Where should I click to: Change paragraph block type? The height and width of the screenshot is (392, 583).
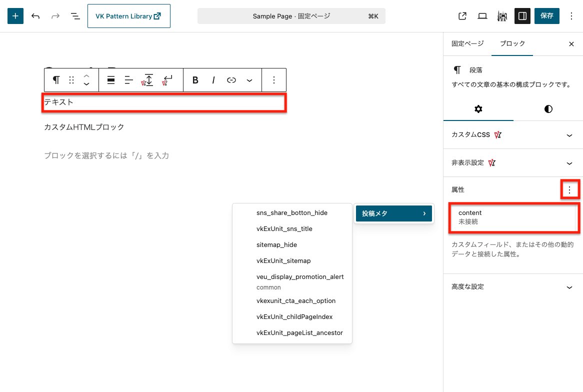[56, 80]
